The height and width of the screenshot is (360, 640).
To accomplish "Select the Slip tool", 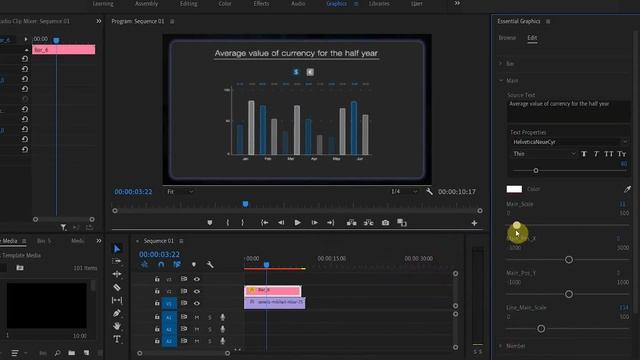I will point(117,300).
